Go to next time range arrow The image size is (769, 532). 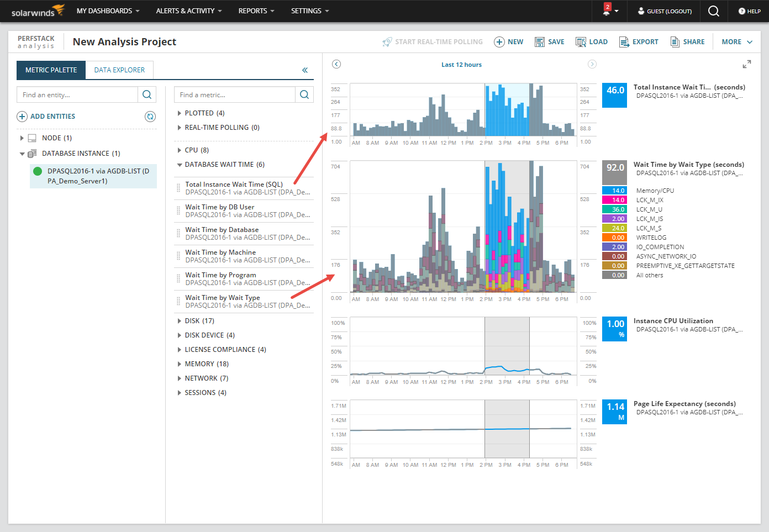592,64
